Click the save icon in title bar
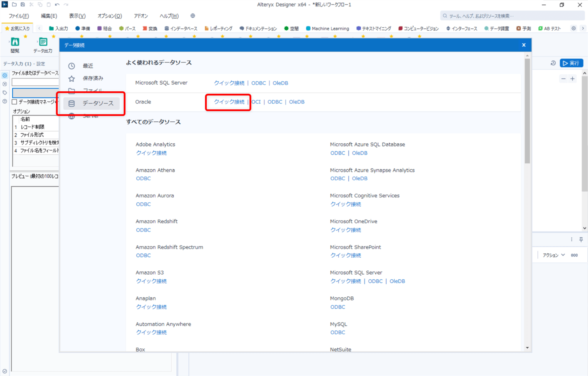Viewport: 588px width, 376px height. pyautogui.click(x=23, y=4)
